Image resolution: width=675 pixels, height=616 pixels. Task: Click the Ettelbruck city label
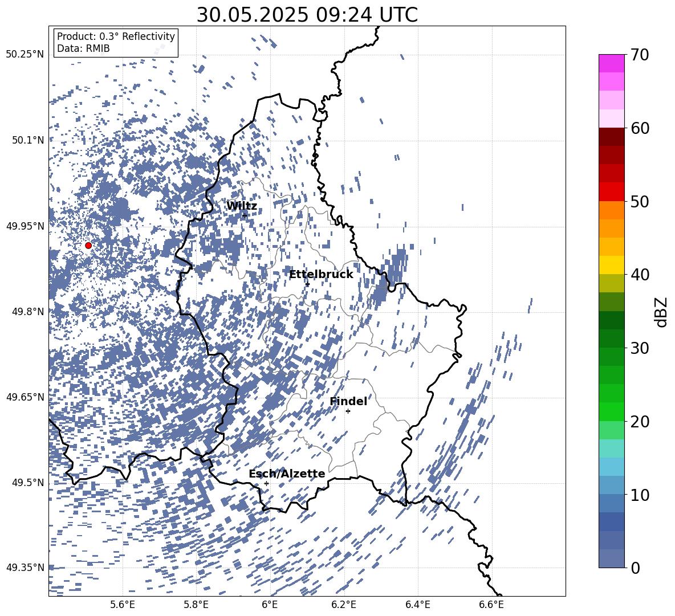point(321,275)
